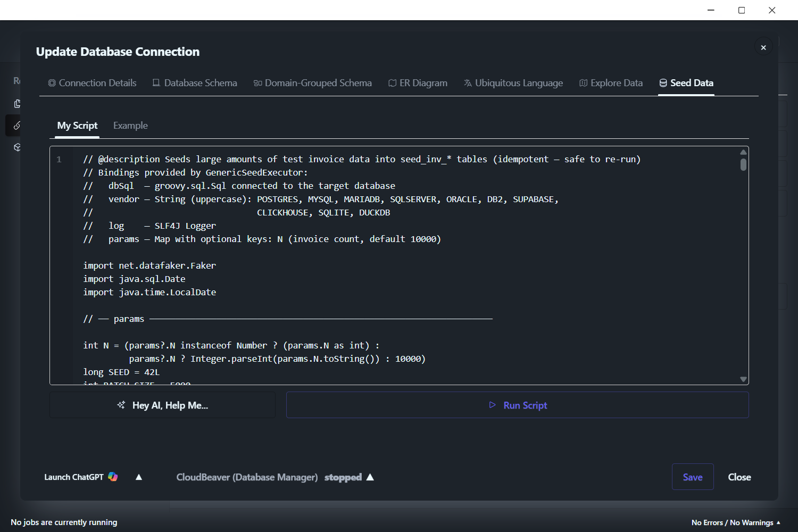Click the colorful ChatGPT launch icon
This screenshot has height=532, width=798.
coord(113,477)
